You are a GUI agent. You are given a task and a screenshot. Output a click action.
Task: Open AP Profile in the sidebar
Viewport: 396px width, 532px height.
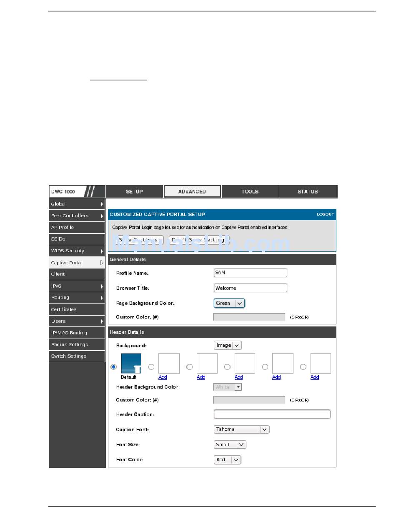click(77, 227)
